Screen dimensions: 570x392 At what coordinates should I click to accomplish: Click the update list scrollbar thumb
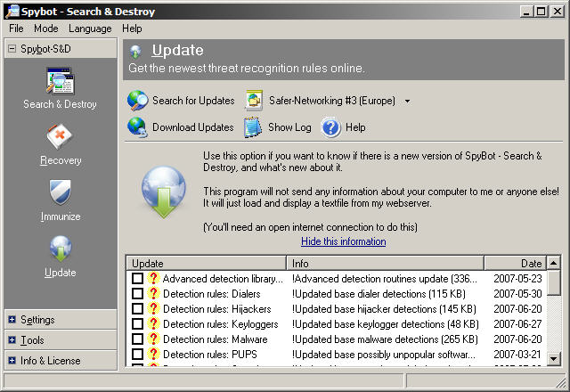pos(554,282)
